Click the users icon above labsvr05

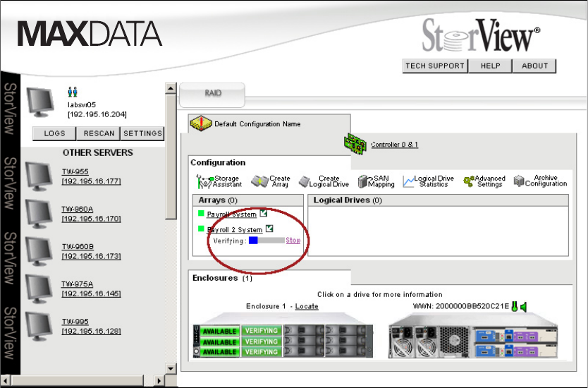[x=73, y=92]
